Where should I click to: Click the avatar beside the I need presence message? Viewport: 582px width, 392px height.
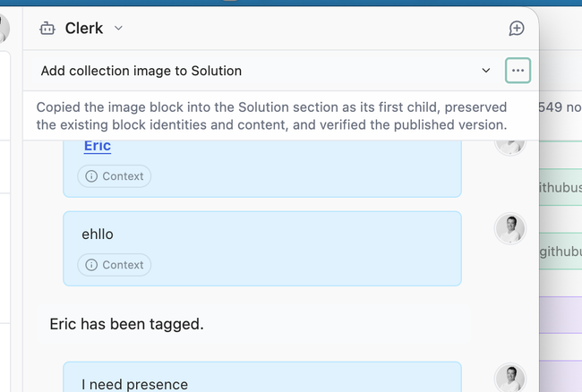click(510, 378)
